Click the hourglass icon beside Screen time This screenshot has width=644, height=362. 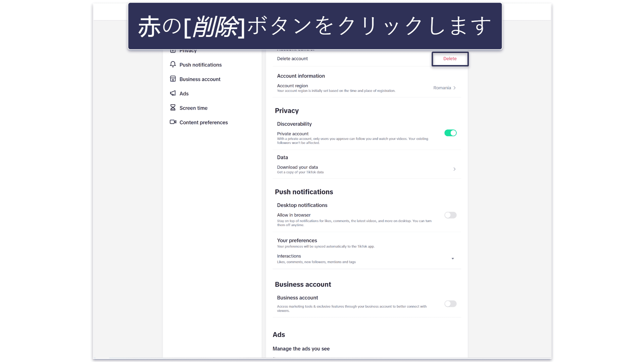tap(173, 108)
